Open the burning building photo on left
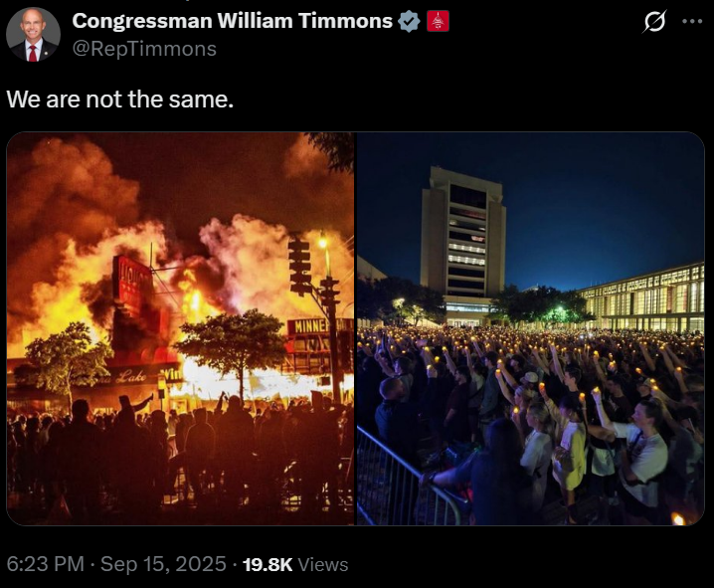Viewport: 714px width, 588px height. (180, 328)
